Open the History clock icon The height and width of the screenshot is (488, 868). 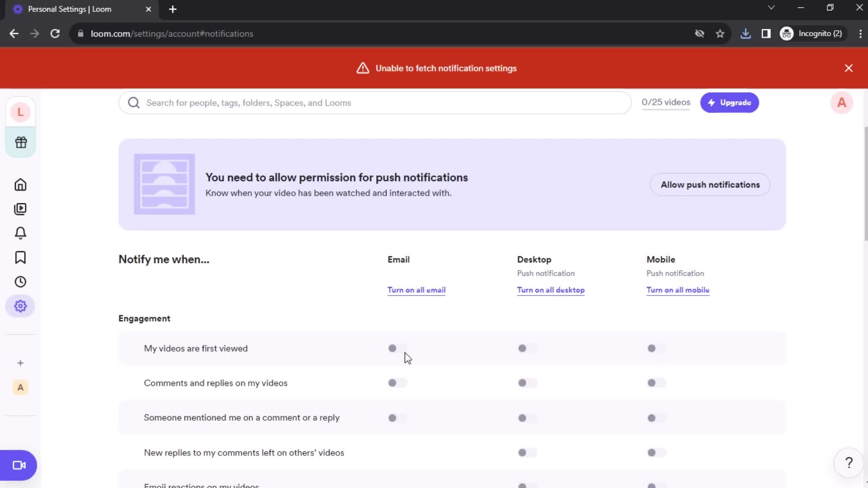coord(20,282)
